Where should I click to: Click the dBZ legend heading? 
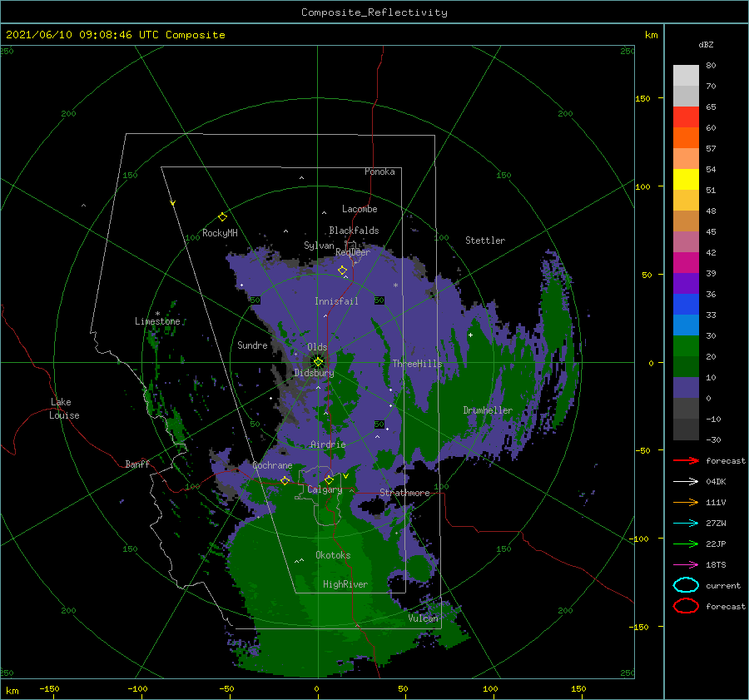[x=706, y=44]
